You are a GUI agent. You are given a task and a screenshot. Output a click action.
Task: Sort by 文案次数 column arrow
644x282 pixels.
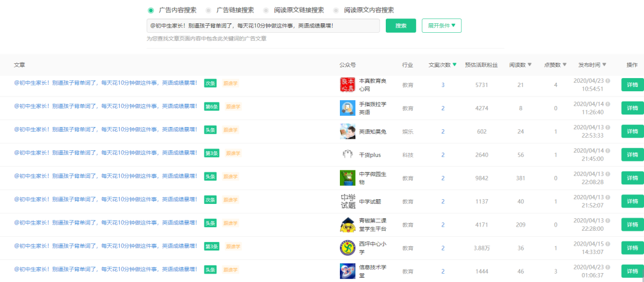pos(455,64)
